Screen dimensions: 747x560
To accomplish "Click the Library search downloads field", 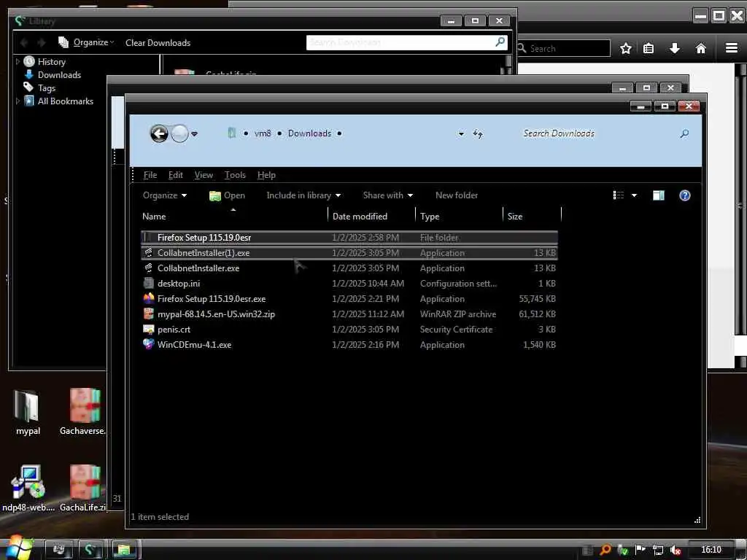I will click(406, 42).
